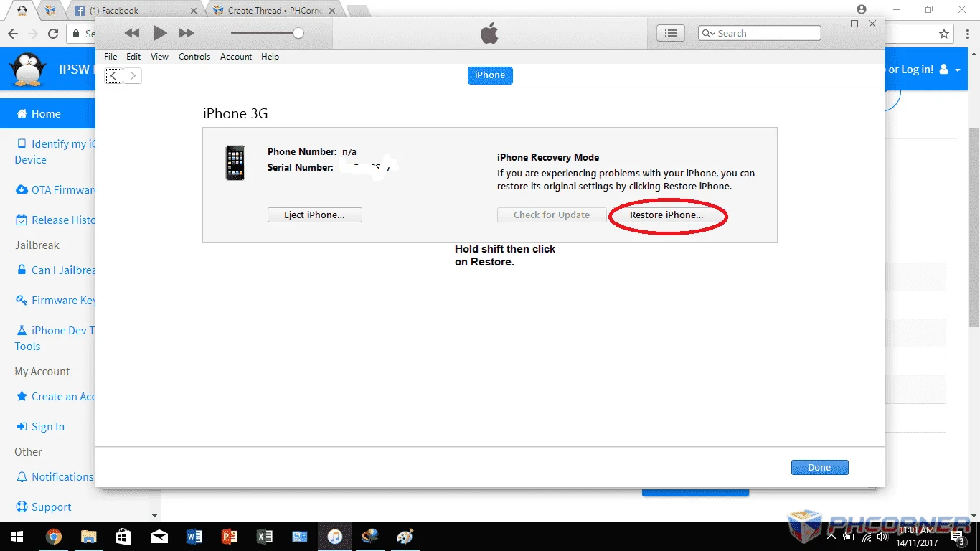This screenshot has width=980, height=551.
Task: Open the Windows Start menu
Action: click(17, 537)
